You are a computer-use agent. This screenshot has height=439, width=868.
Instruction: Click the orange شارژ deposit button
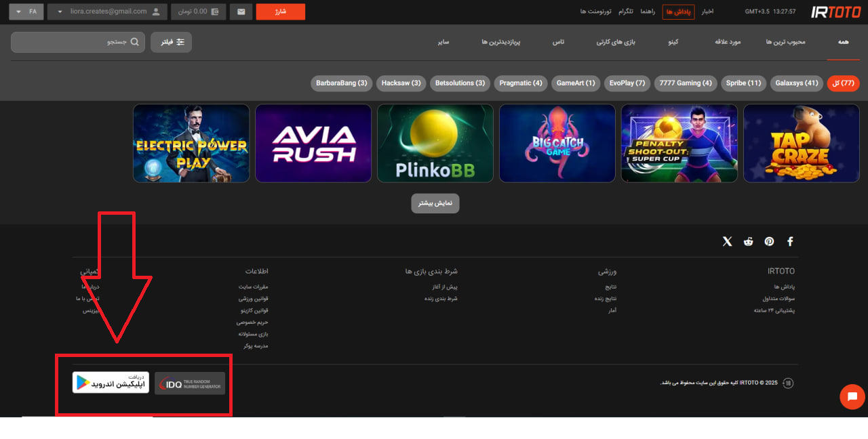(x=280, y=12)
